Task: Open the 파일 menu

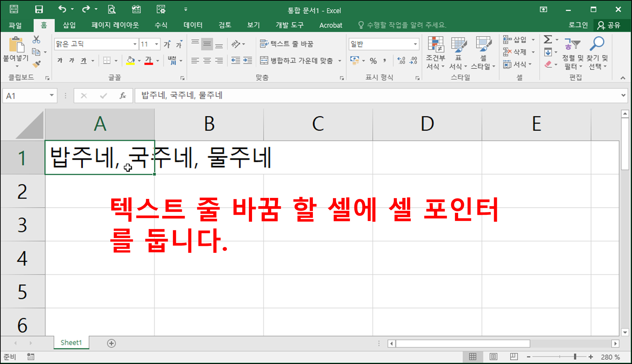Action: point(14,25)
